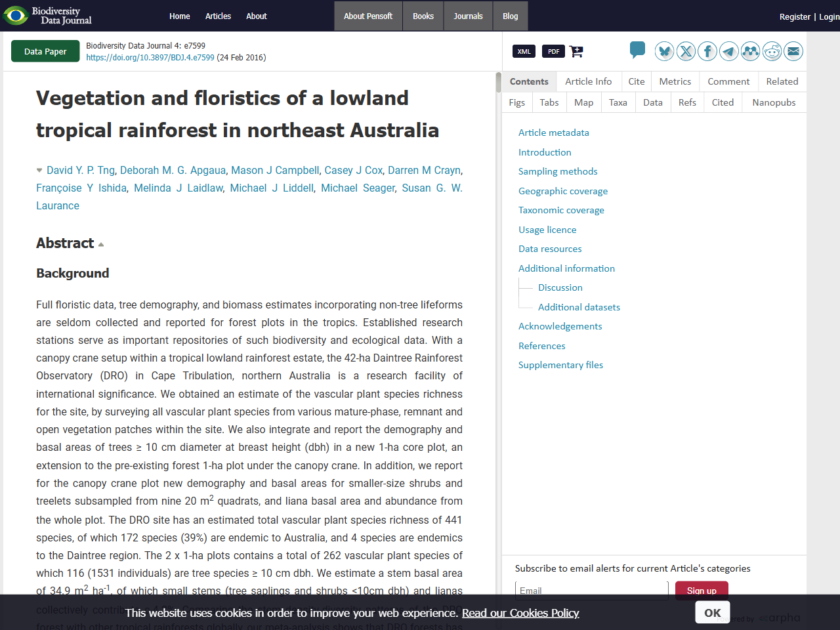
Task: Add the article to cart
Action: [576, 51]
